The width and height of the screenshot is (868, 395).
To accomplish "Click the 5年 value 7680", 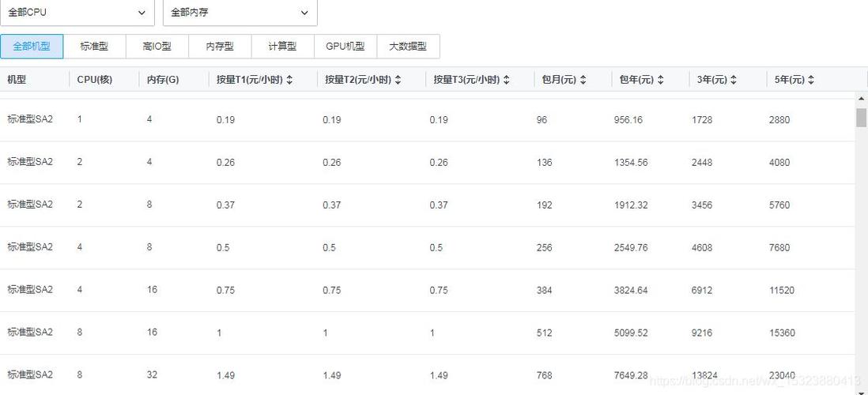I will [779, 248].
